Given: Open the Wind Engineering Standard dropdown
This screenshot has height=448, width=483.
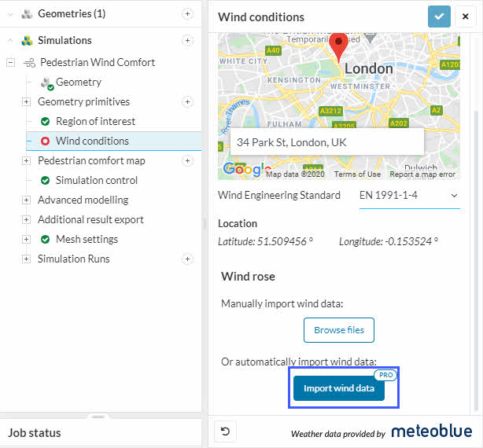Looking at the screenshot, I should click(408, 195).
